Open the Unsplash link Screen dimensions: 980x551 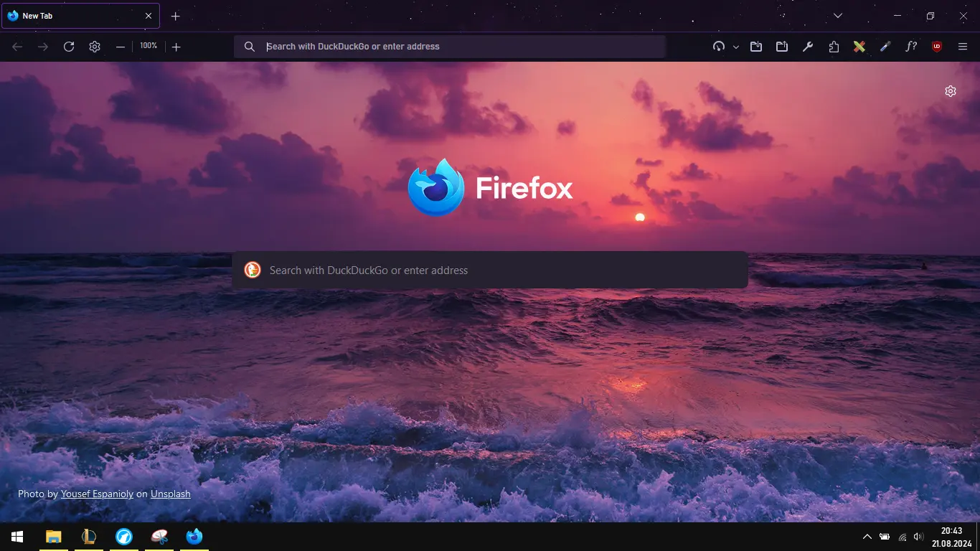(x=171, y=494)
